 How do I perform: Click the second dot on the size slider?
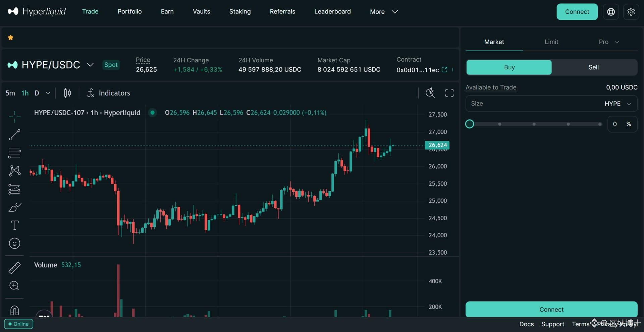pyautogui.click(x=500, y=124)
